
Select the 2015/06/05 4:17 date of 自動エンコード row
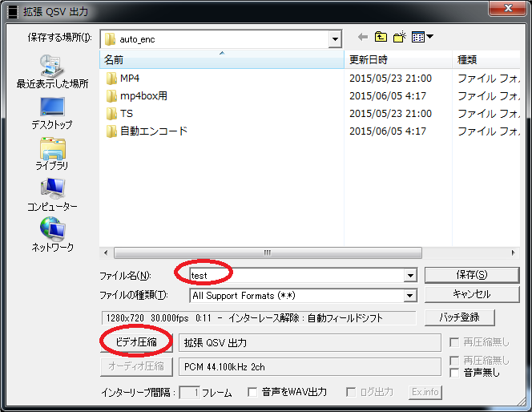pos(388,131)
